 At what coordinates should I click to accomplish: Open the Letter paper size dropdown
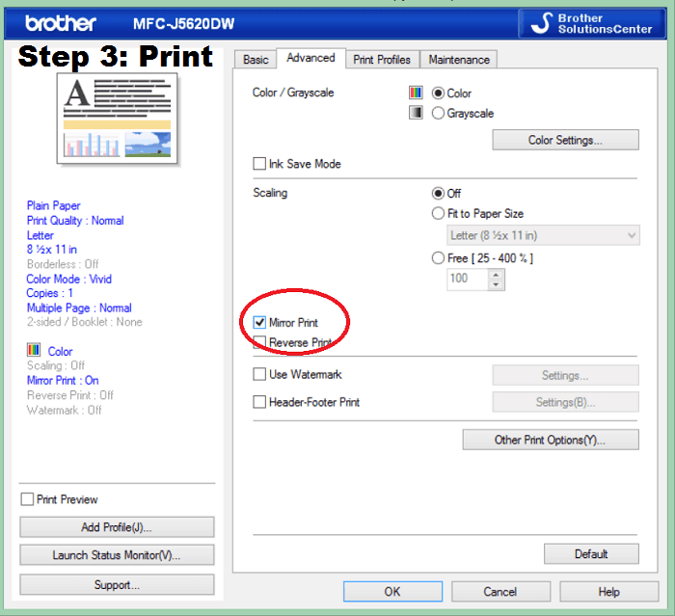543,235
